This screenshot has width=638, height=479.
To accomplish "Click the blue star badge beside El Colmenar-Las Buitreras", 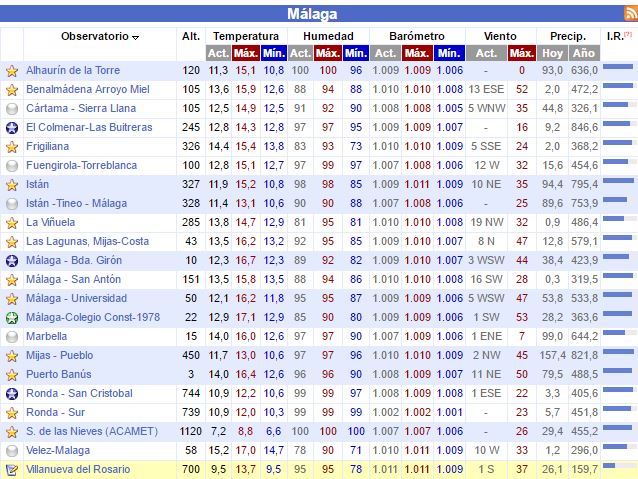I will (12, 128).
